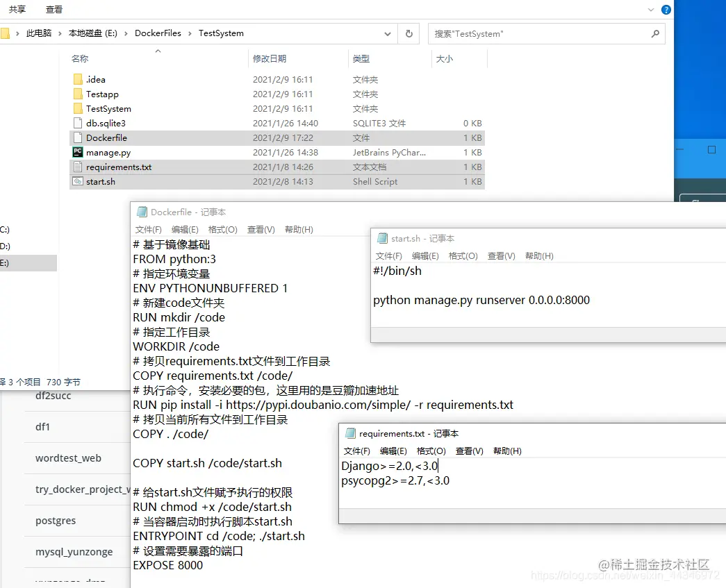This screenshot has width=726, height=588.
Task: Click the FROM python:3 line in Dockerfile
Action: click(174, 259)
